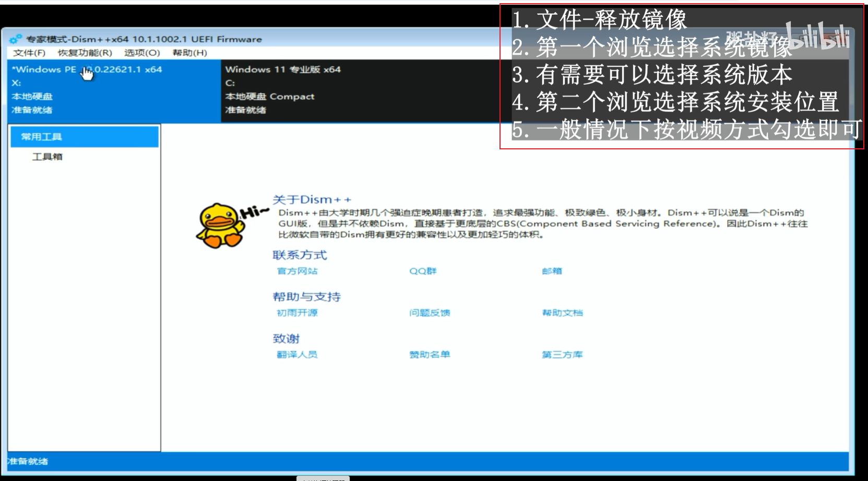The height and width of the screenshot is (481, 868).
Task: Open the 帮助文档 link
Action: [562, 313]
